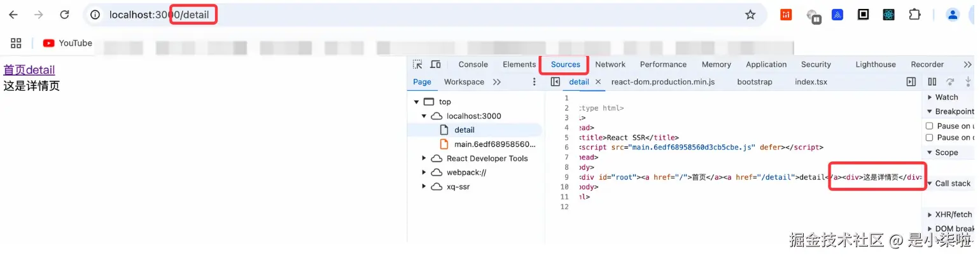
Task: Open the gray globe extension with pause badge
Action: click(x=813, y=16)
